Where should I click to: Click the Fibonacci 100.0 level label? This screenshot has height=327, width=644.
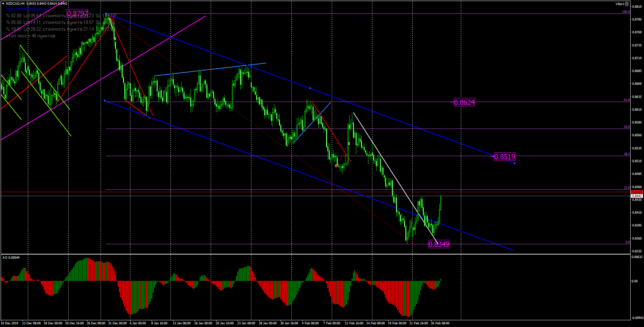pyautogui.click(x=626, y=12)
